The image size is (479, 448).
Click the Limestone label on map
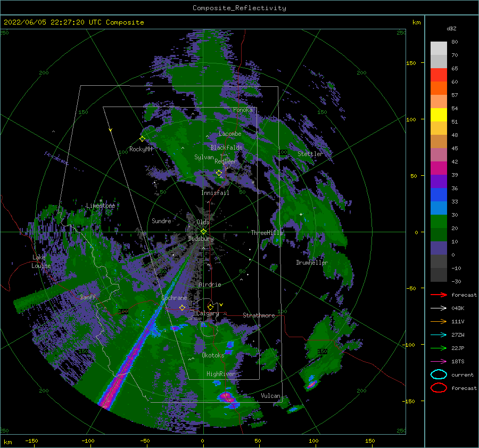[101, 206]
